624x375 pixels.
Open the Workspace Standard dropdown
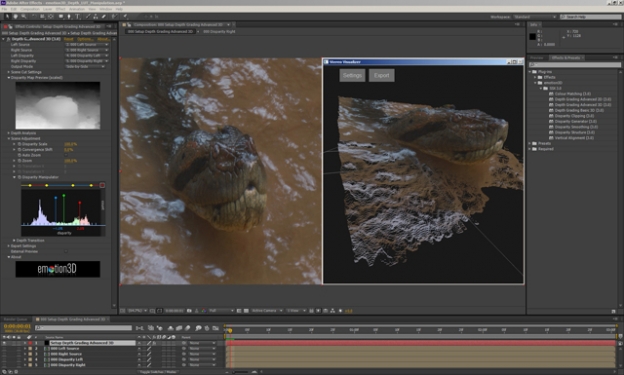pos(534,17)
